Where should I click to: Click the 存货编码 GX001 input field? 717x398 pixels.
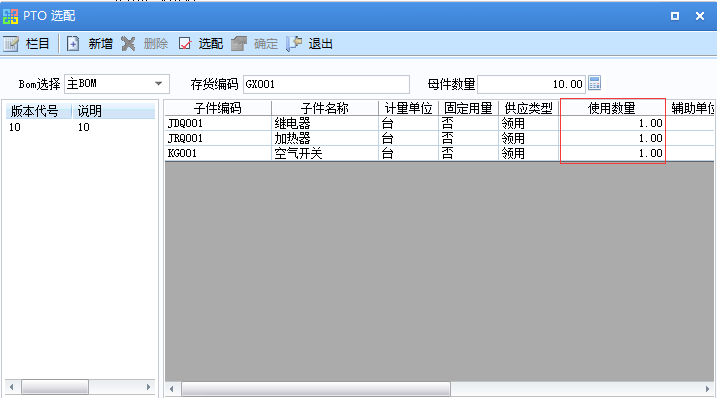[x=326, y=84]
